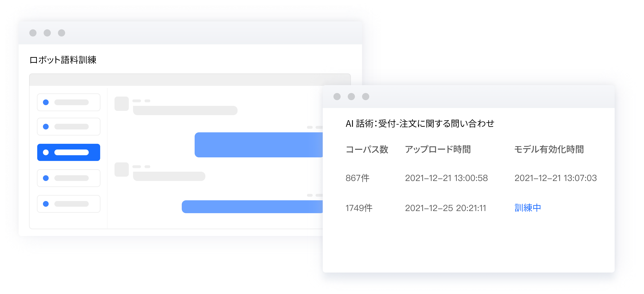Click the upper blue chat bubble
Screen dimensions: 644x294
[258, 145]
